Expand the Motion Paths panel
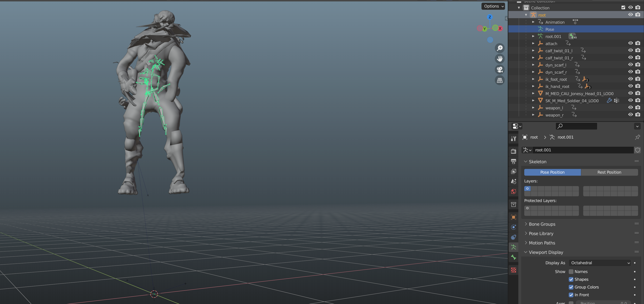 (x=542, y=243)
